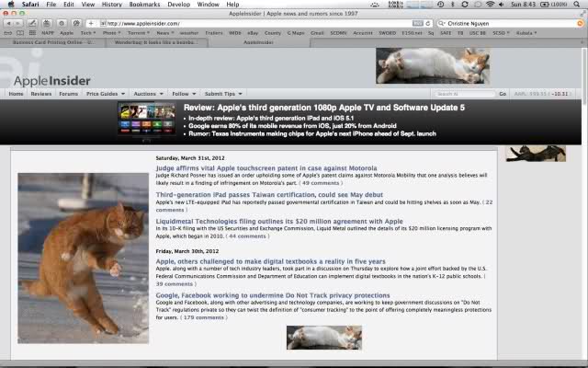Open the History menu
The image size is (588, 368).
pos(112,5)
